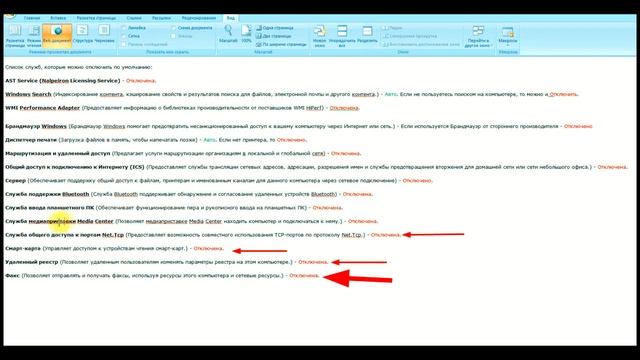Select the active Вид tab
640x360 pixels.
[231, 18]
